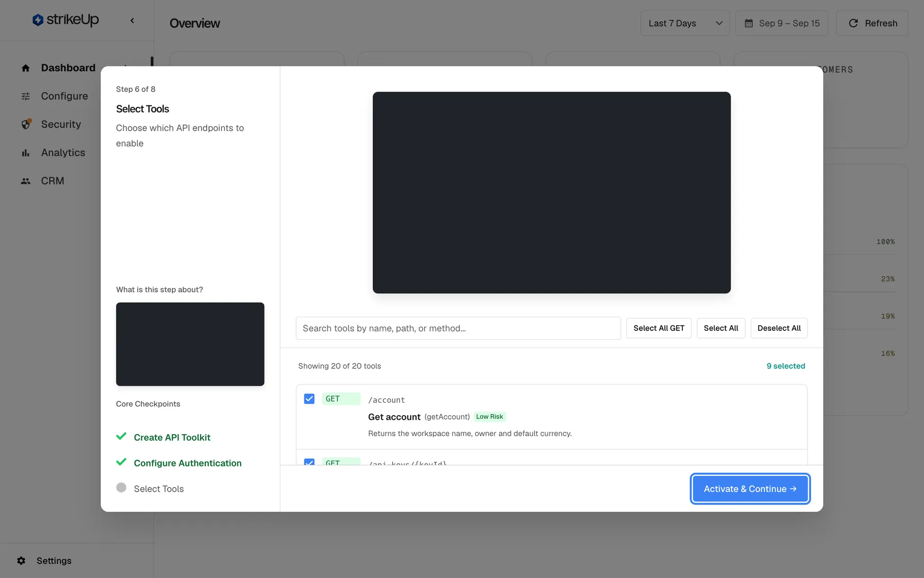Open the Configure menu item
This screenshot has width=924, height=578.
(x=65, y=96)
